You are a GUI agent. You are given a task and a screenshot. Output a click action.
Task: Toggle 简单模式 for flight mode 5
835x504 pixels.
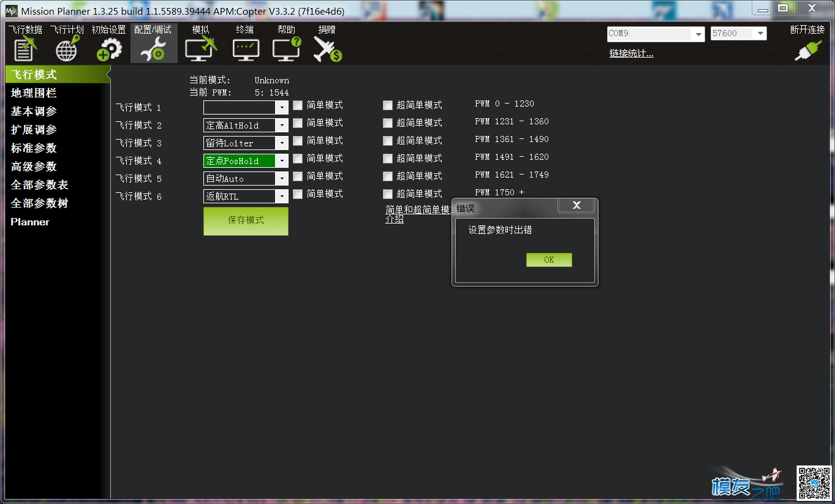tap(298, 176)
